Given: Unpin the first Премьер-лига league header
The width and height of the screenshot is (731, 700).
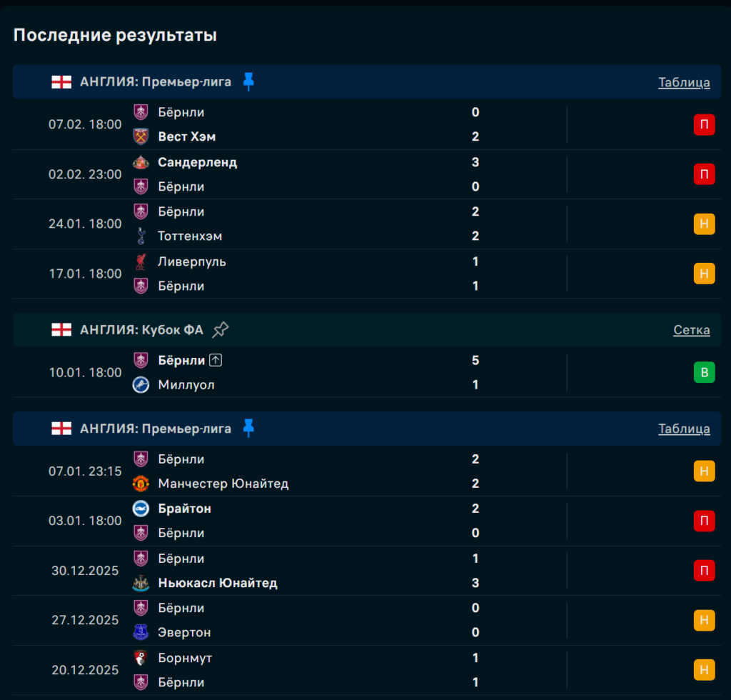Looking at the screenshot, I should 248,81.
